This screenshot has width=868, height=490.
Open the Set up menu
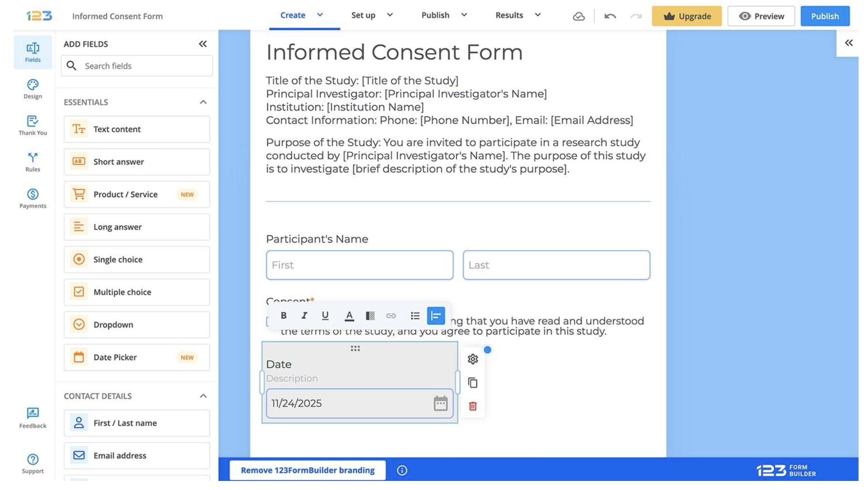point(372,15)
